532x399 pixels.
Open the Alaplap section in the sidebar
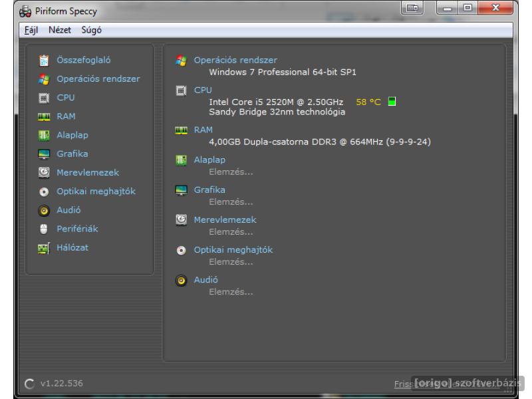72,135
